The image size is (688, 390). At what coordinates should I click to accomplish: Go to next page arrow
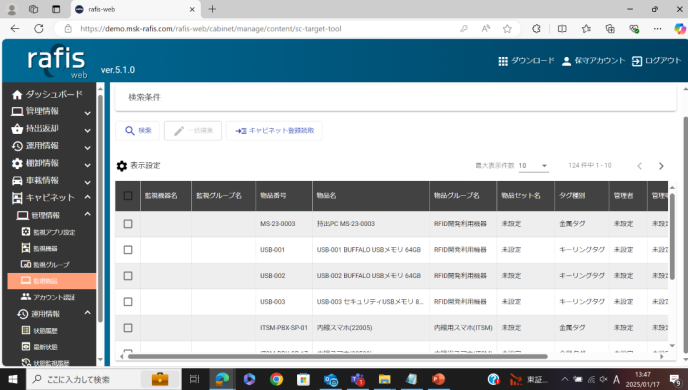pos(661,166)
